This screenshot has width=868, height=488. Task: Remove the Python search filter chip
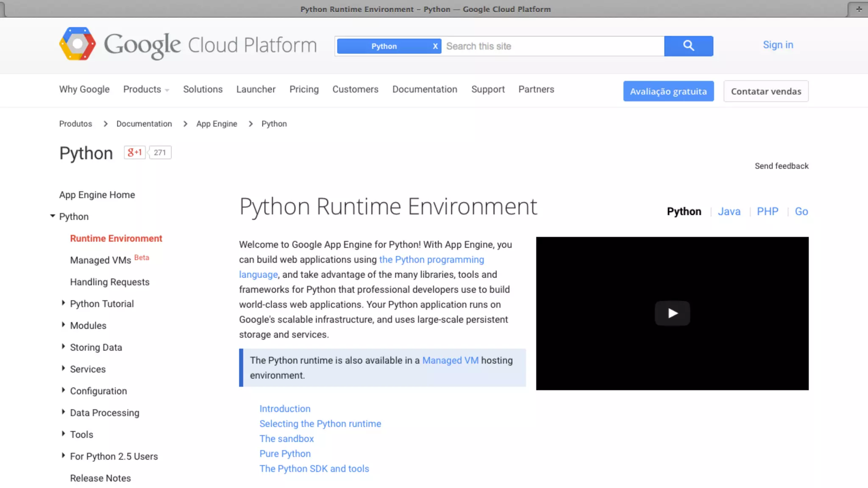click(x=435, y=46)
